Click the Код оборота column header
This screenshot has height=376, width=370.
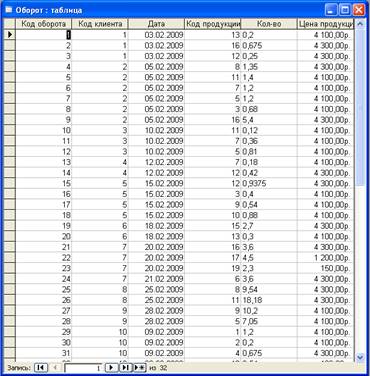(44, 24)
